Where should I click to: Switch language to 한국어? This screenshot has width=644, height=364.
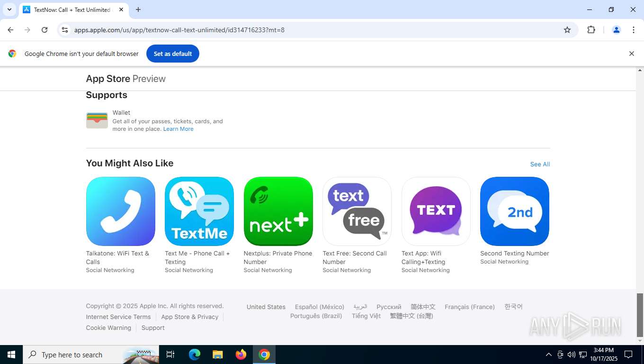click(x=513, y=307)
